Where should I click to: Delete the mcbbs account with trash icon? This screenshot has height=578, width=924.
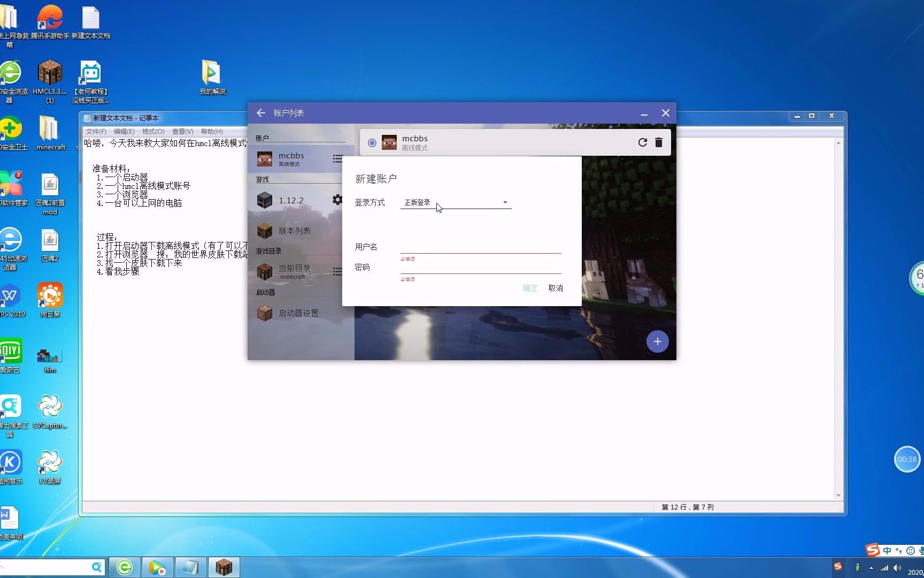(x=659, y=142)
